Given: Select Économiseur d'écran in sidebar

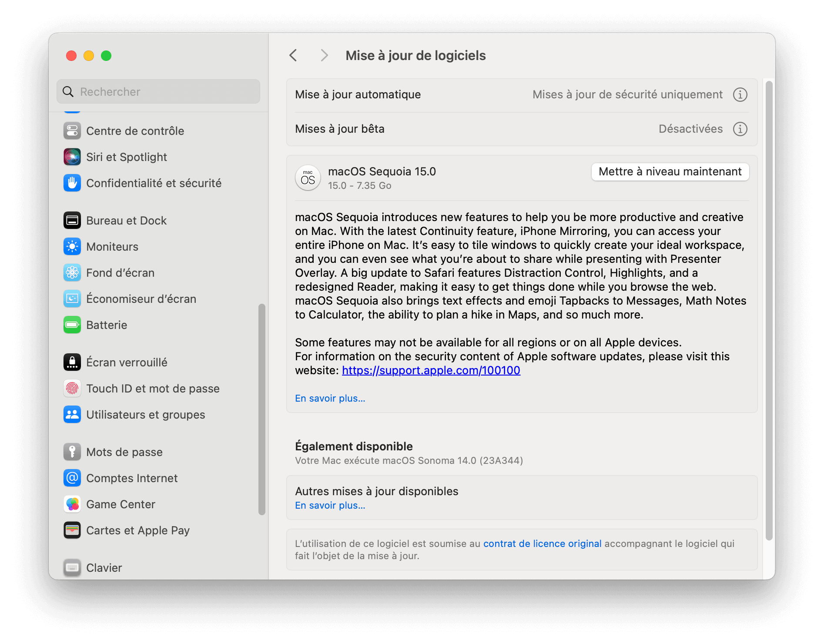Looking at the screenshot, I should click(158, 299).
